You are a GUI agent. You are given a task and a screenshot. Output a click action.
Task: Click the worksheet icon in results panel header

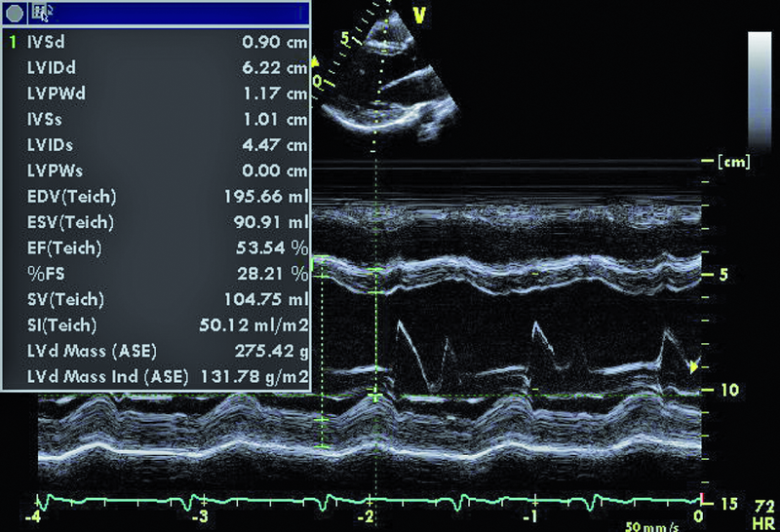point(43,14)
